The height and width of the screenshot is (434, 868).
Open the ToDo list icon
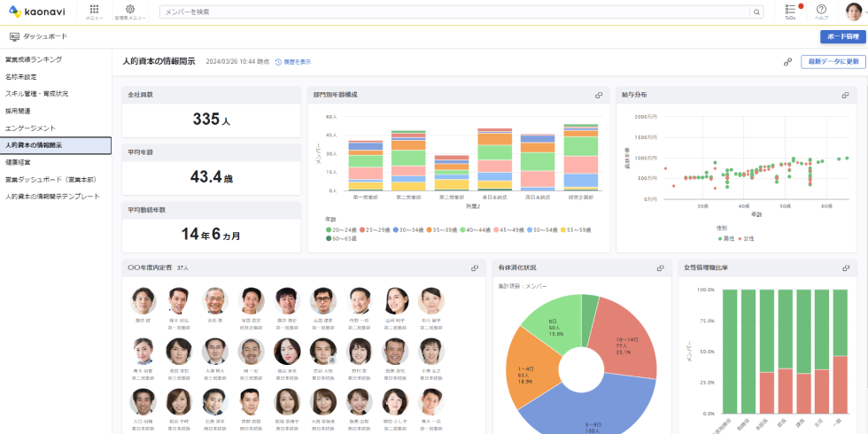[790, 10]
